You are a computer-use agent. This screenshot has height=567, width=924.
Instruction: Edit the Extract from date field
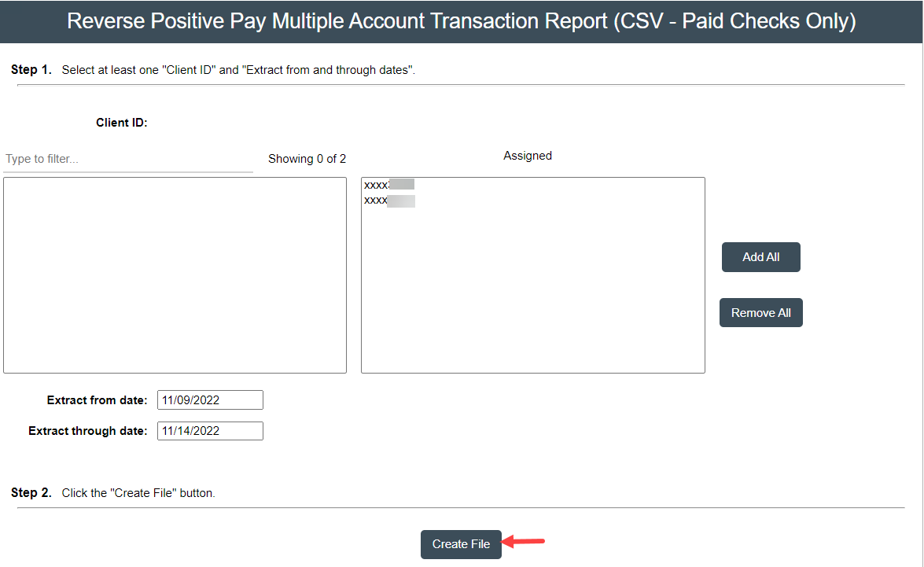pos(210,400)
